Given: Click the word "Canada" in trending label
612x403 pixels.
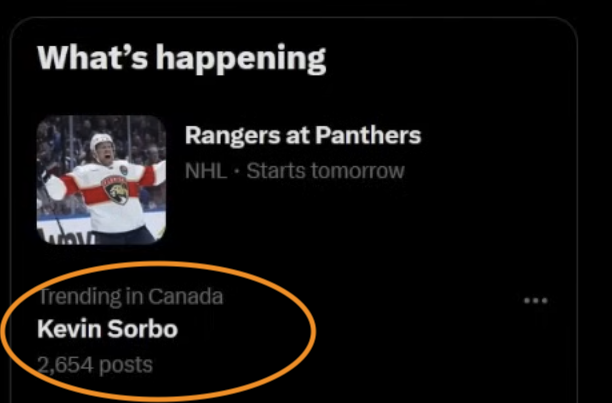Looking at the screenshot, I should point(186,296).
